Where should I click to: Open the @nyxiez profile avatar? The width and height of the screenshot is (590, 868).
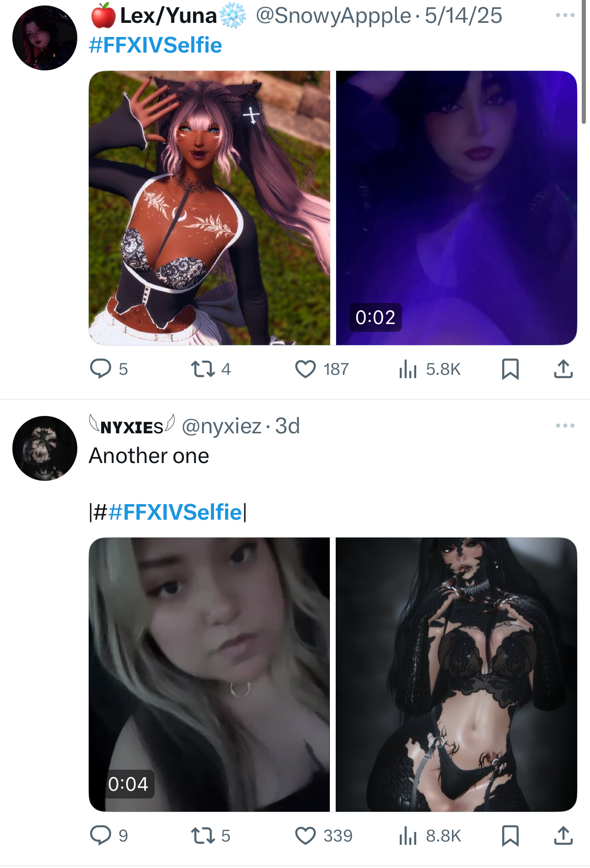pyautogui.click(x=45, y=448)
